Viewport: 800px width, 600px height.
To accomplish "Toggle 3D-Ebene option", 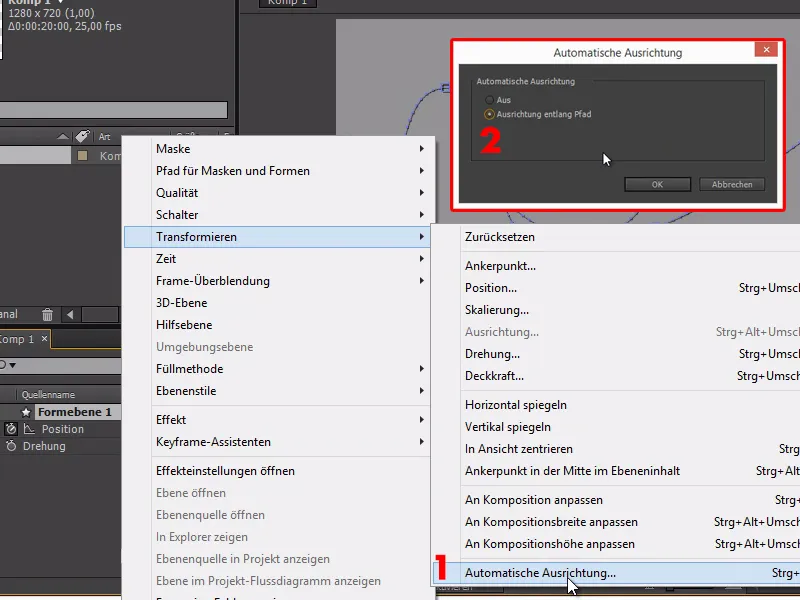I will click(278, 303).
